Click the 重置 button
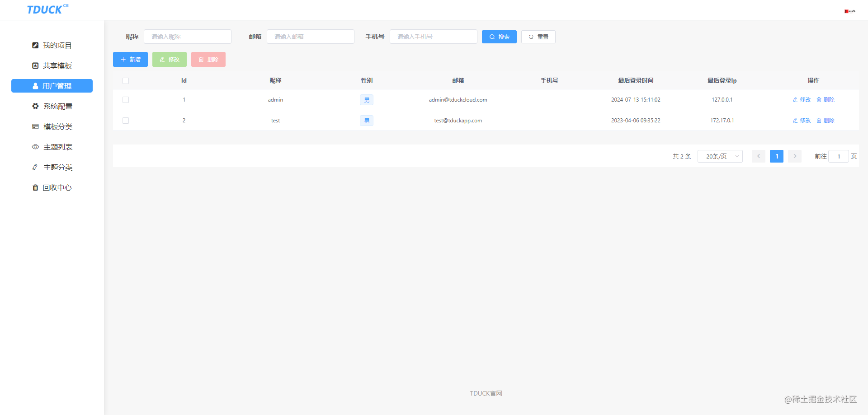 (x=538, y=37)
